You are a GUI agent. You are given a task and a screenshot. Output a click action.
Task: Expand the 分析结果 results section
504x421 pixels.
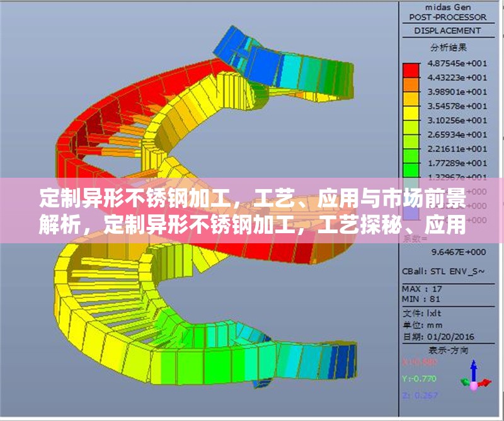click(449, 46)
